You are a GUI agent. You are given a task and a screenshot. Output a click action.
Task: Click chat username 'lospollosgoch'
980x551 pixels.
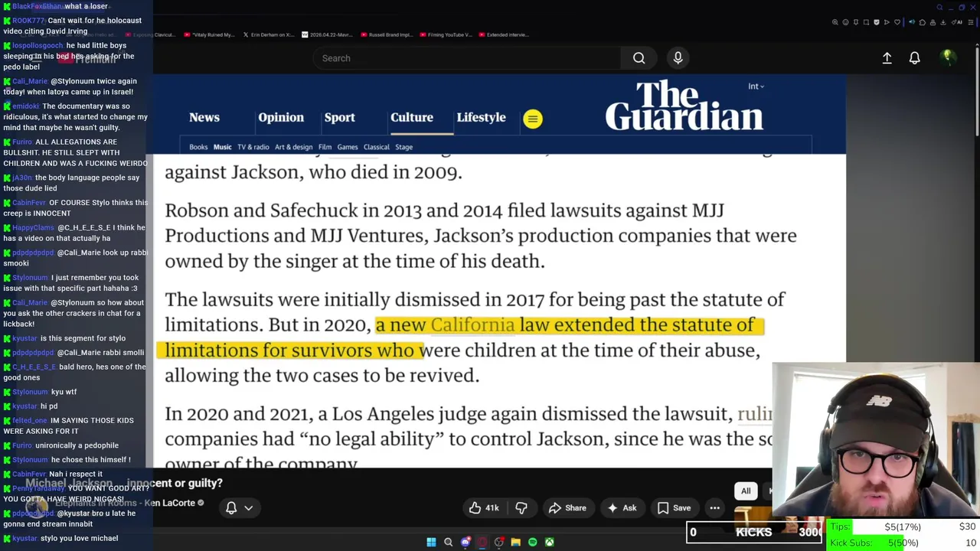pos(38,46)
